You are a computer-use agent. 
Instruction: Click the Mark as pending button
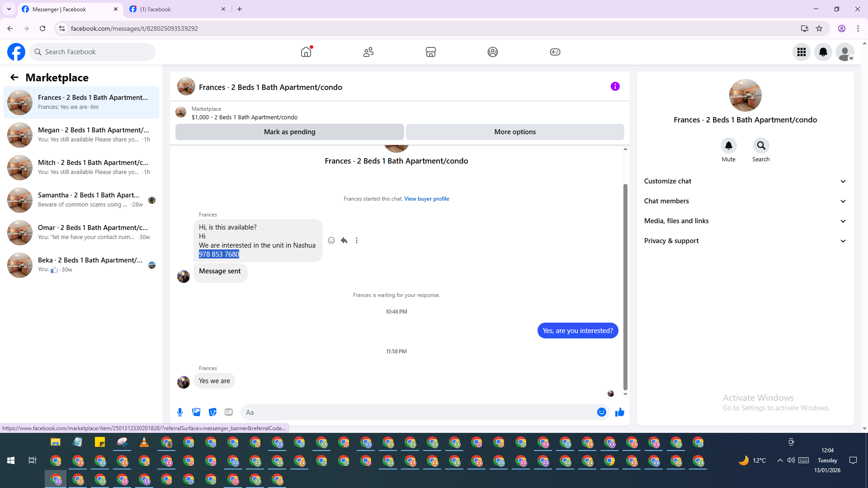coord(289,132)
